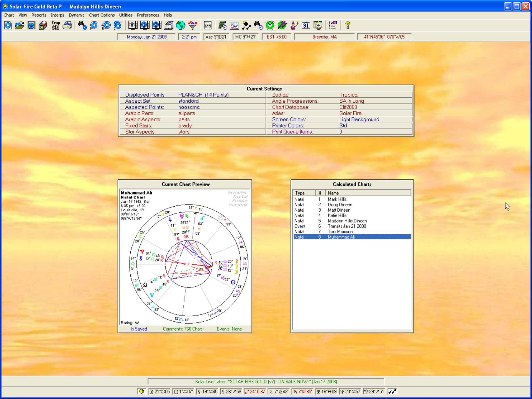Click the Reports menu item
Screen dimensions: 532x399
point(38,15)
